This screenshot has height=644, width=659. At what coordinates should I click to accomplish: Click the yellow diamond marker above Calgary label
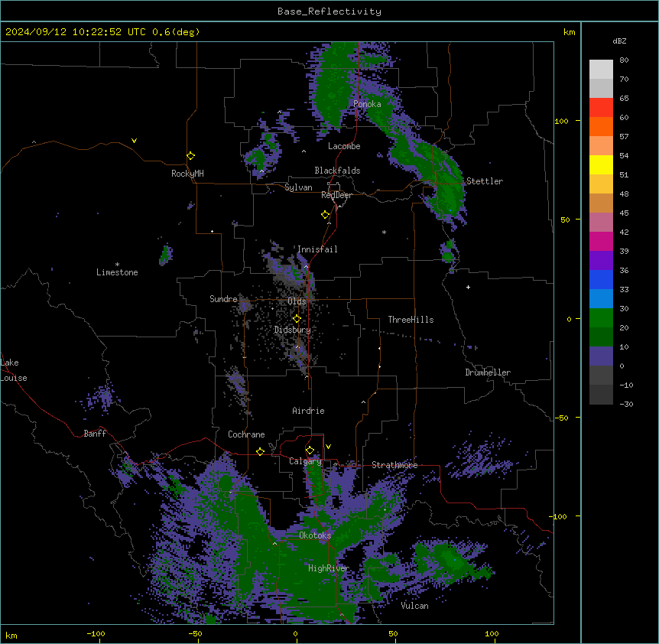tap(310, 450)
